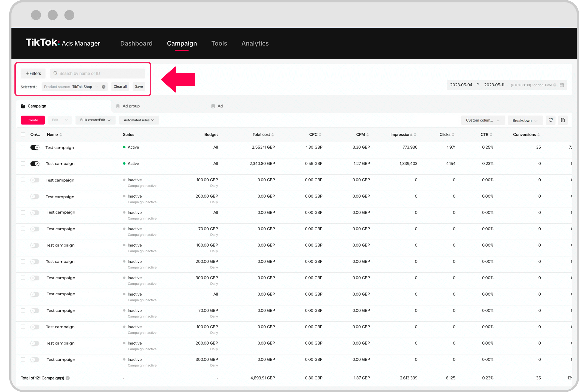Click the search magnifier icon

56,73
